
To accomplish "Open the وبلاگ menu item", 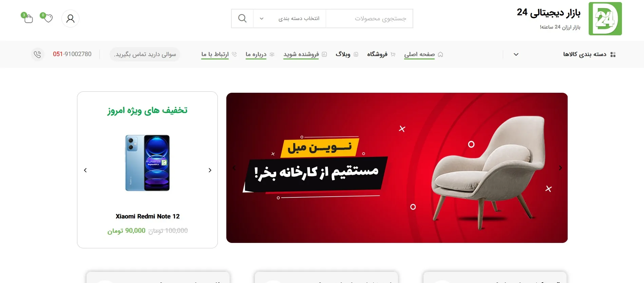I will pos(343,54).
